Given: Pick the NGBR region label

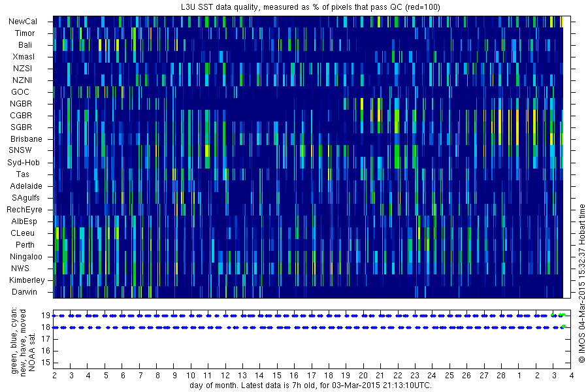Looking at the screenshot, I should point(21,103).
